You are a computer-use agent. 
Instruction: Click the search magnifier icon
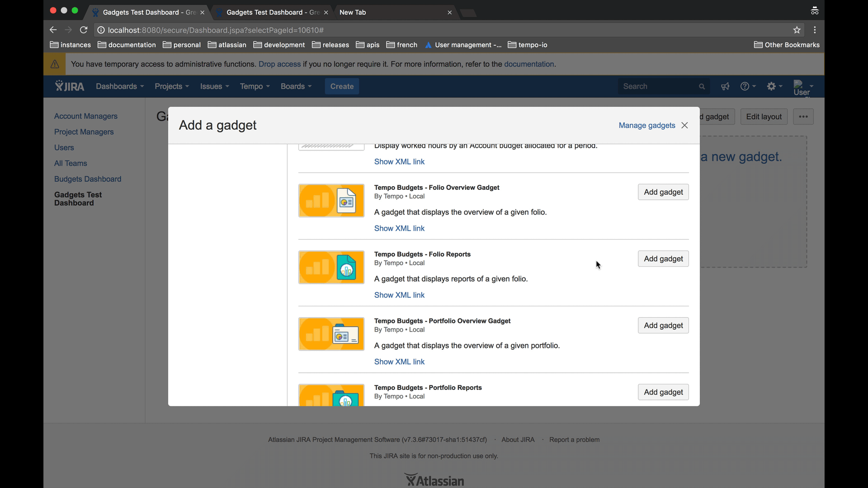pos(702,86)
